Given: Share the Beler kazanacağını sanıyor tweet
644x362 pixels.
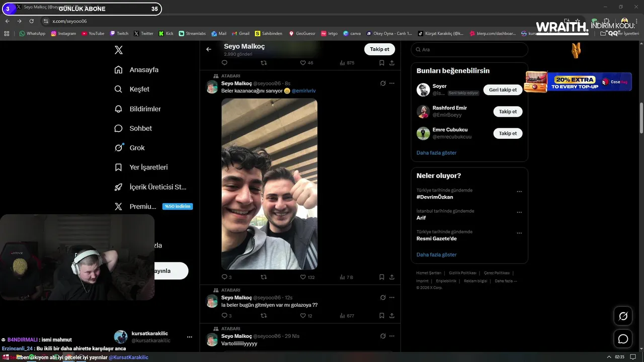Looking at the screenshot, I should click(392, 277).
